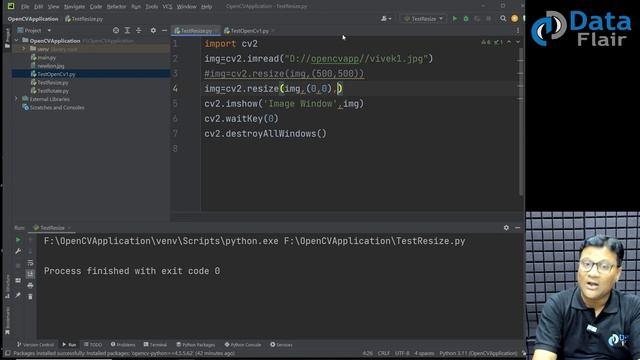Expand External Libraries node
The image size is (640, 360).
pos(17,99)
